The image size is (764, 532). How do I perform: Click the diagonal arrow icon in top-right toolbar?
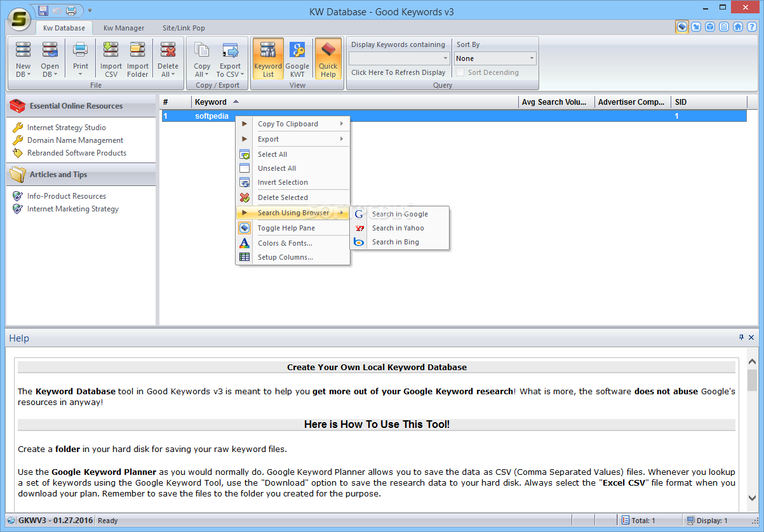click(x=696, y=27)
